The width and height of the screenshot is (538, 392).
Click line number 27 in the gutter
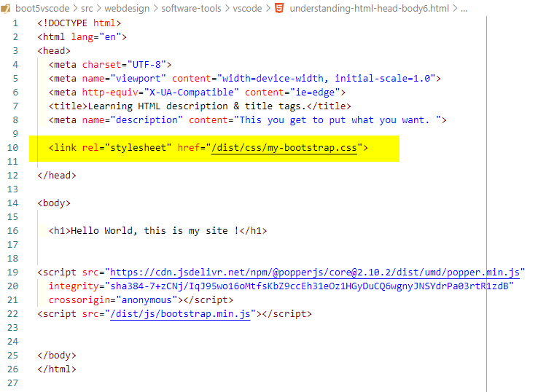point(12,383)
